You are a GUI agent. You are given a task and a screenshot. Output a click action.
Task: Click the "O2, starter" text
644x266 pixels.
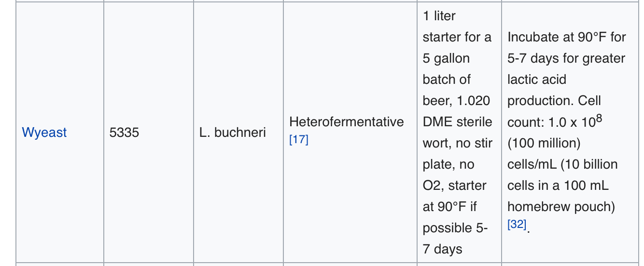pyautogui.click(x=454, y=186)
